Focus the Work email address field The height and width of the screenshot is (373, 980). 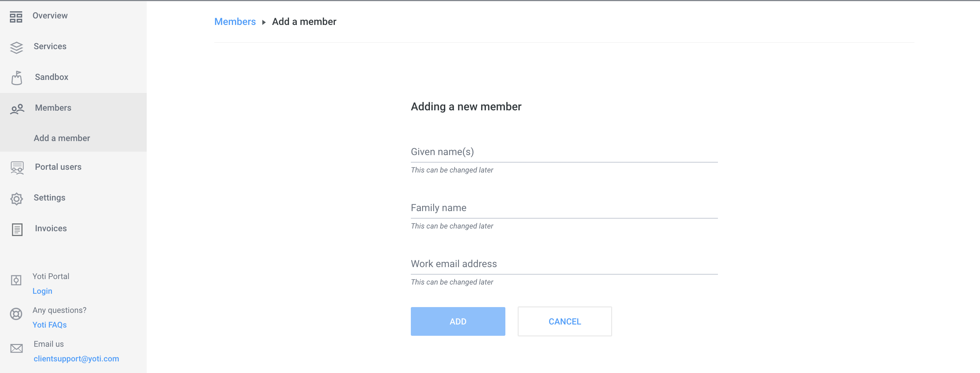click(x=564, y=264)
